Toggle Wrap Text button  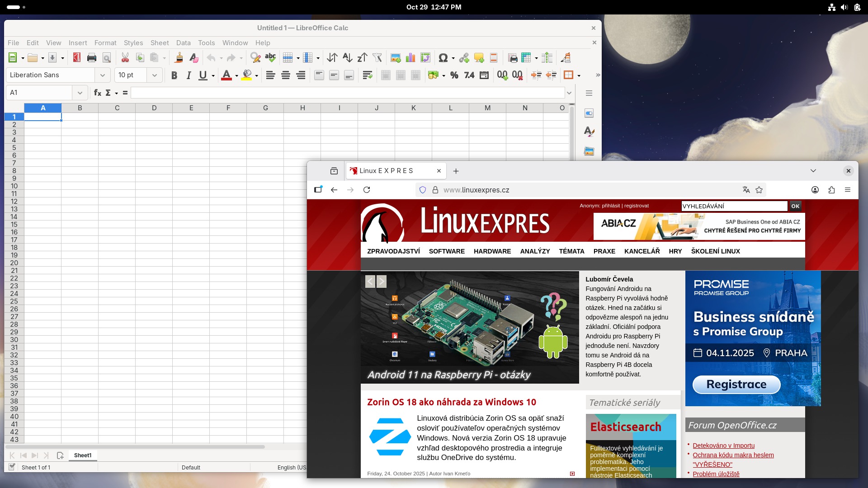point(367,75)
